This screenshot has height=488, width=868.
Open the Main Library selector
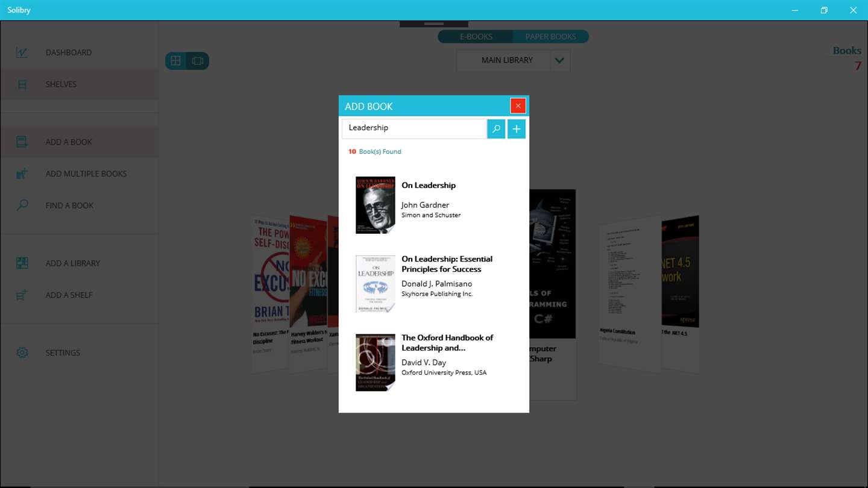pyautogui.click(x=506, y=60)
